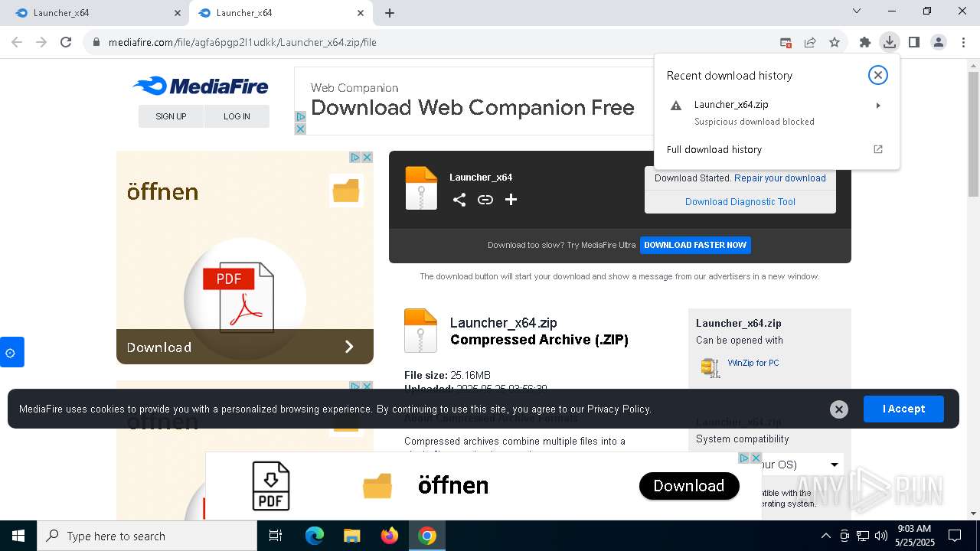The height and width of the screenshot is (551, 980).
Task: Click the taskbar search box
Action: [147, 536]
